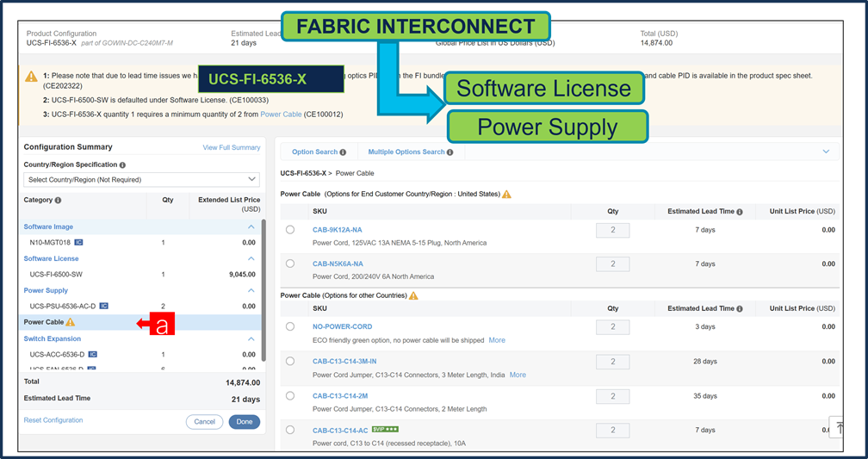Select the NO-POWER-CORD radio button
868x459 pixels.
[290, 326]
